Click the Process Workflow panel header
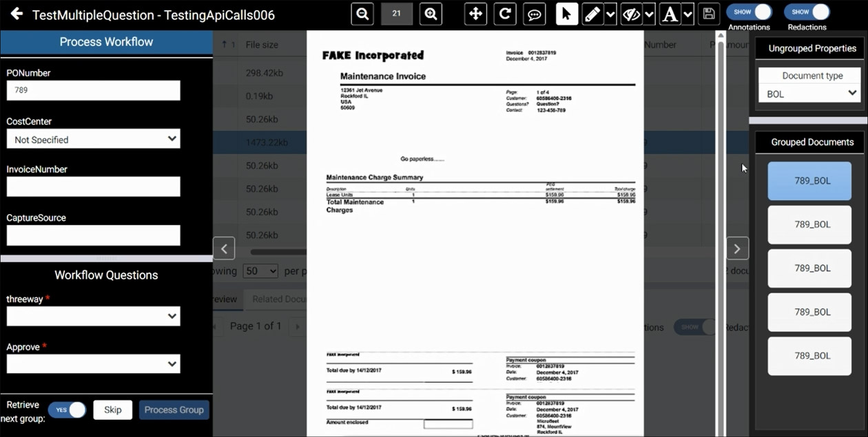 pos(106,42)
